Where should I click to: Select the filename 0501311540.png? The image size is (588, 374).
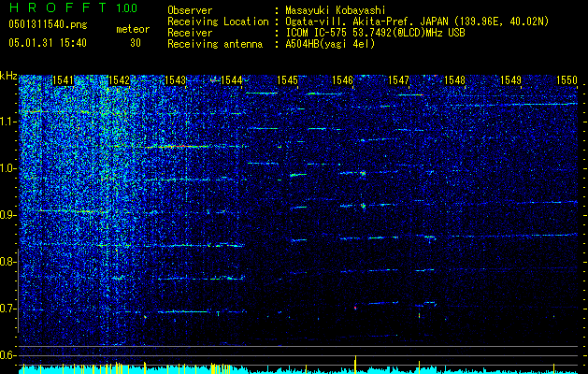coord(48,24)
